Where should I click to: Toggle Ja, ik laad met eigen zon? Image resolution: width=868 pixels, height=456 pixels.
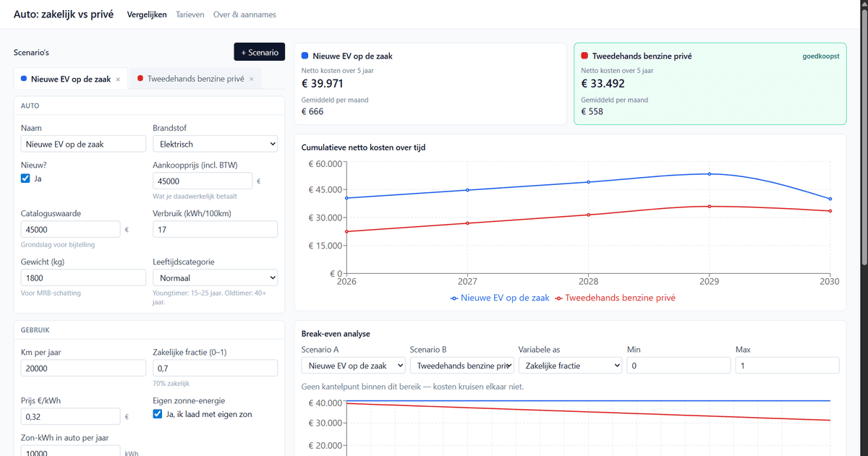point(158,414)
